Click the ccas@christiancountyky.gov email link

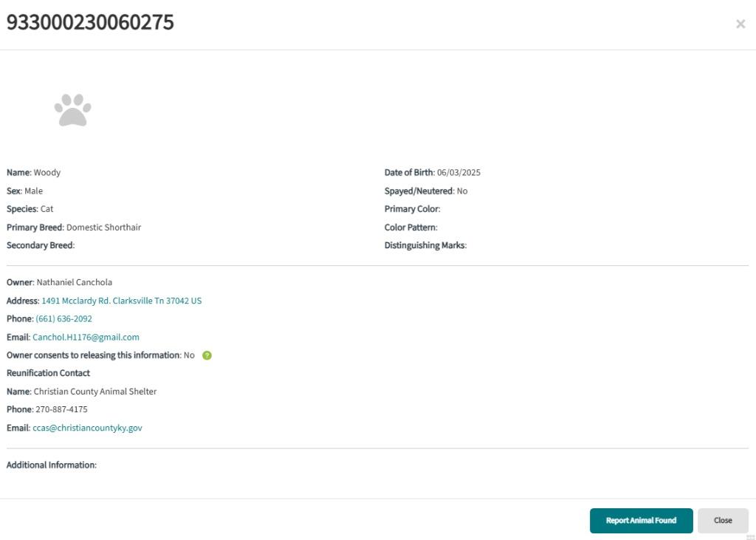coord(87,428)
